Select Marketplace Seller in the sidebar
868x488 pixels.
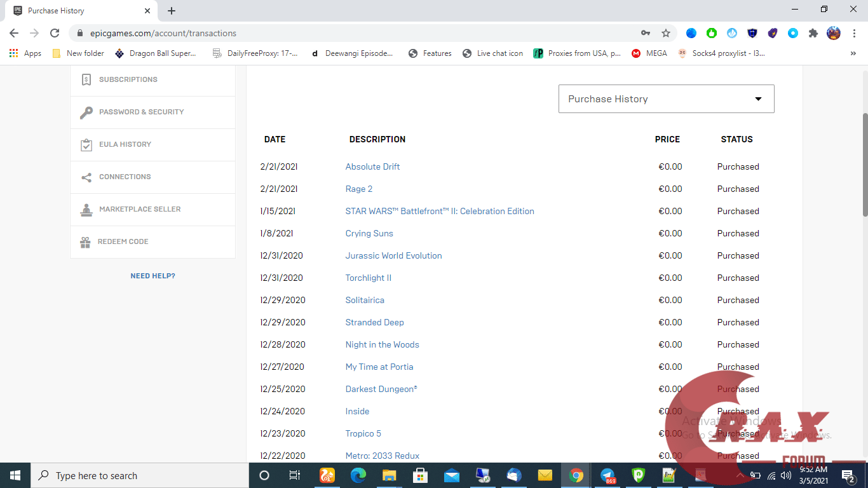pyautogui.click(x=153, y=210)
